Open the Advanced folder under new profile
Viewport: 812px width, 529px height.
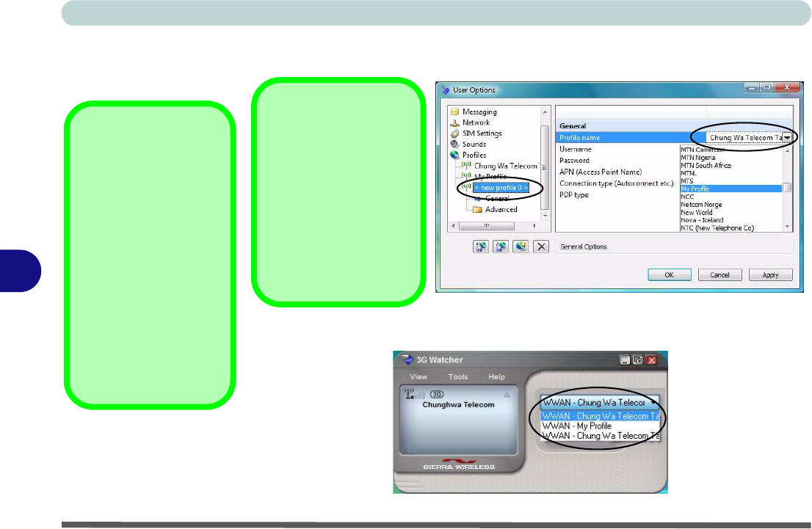pyautogui.click(x=501, y=210)
